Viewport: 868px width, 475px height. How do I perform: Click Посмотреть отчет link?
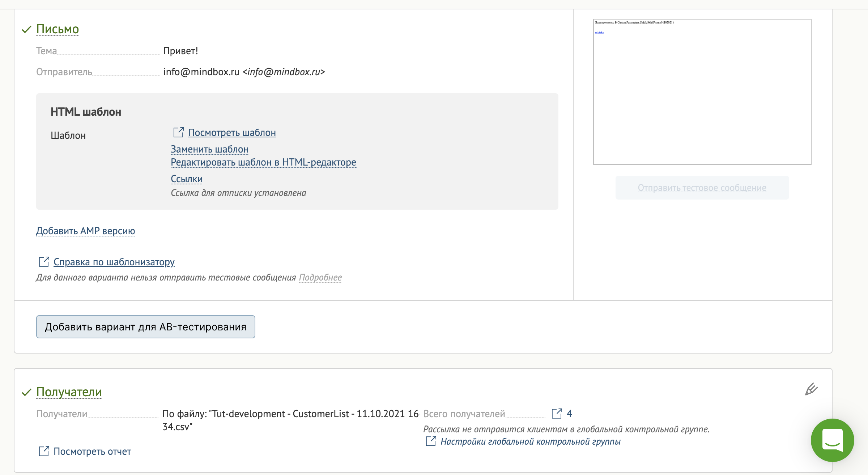(92, 452)
